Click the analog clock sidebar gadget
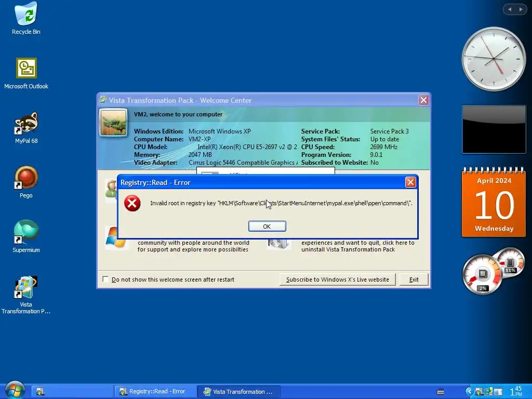This screenshot has width=532, height=399. (x=494, y=59)
